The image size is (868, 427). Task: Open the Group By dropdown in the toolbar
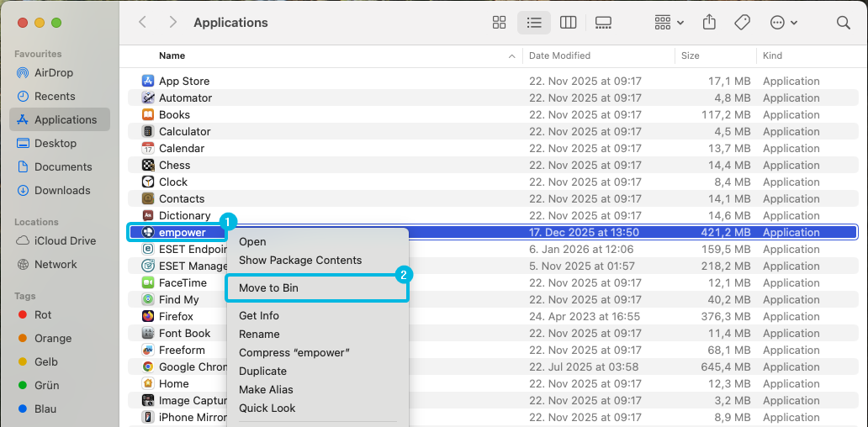click(x=669, y=23)
